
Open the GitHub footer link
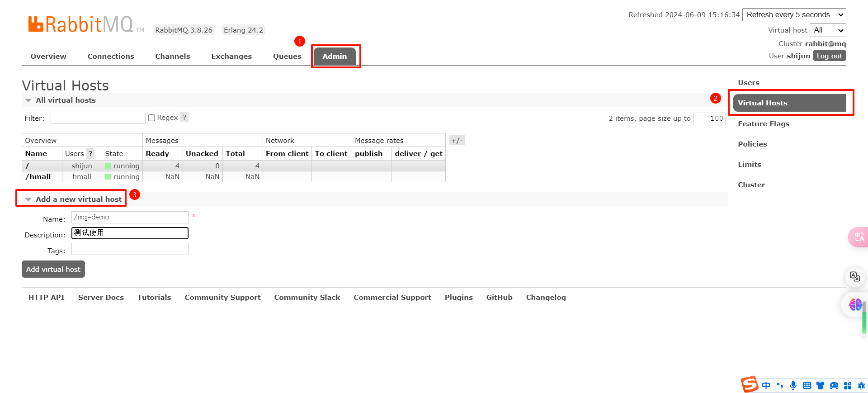(x=499, y=297)
